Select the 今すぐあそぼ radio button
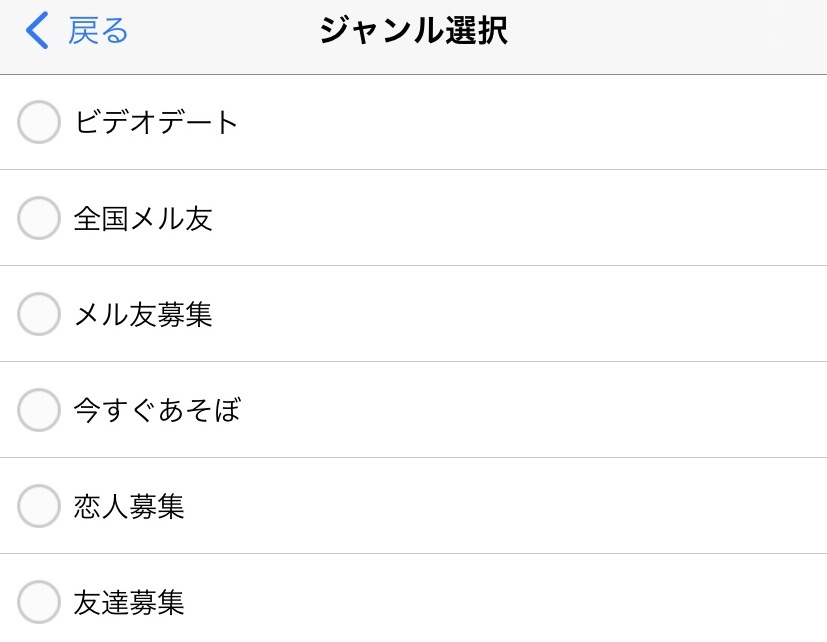Image resolution: width=827 pixels, height=642 pixels. coord(38,410)
